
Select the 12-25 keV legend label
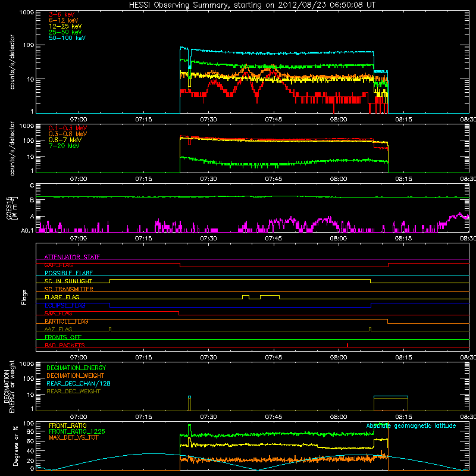point(65,26)
